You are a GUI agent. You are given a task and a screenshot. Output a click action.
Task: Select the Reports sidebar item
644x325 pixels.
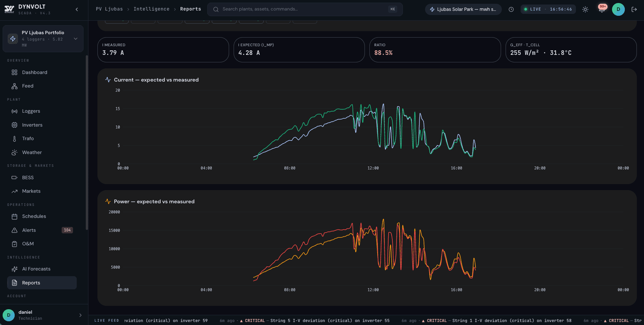click(42, 283)
